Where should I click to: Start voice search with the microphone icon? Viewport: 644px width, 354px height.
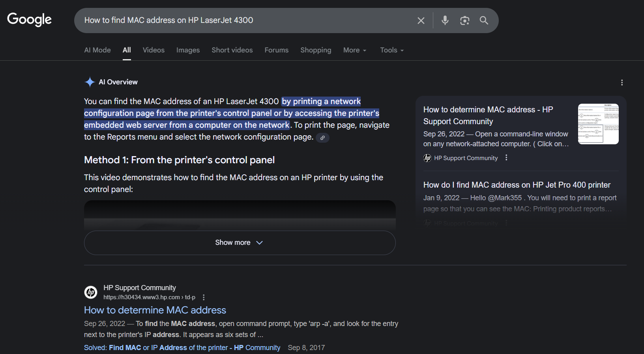pos(445,20)
